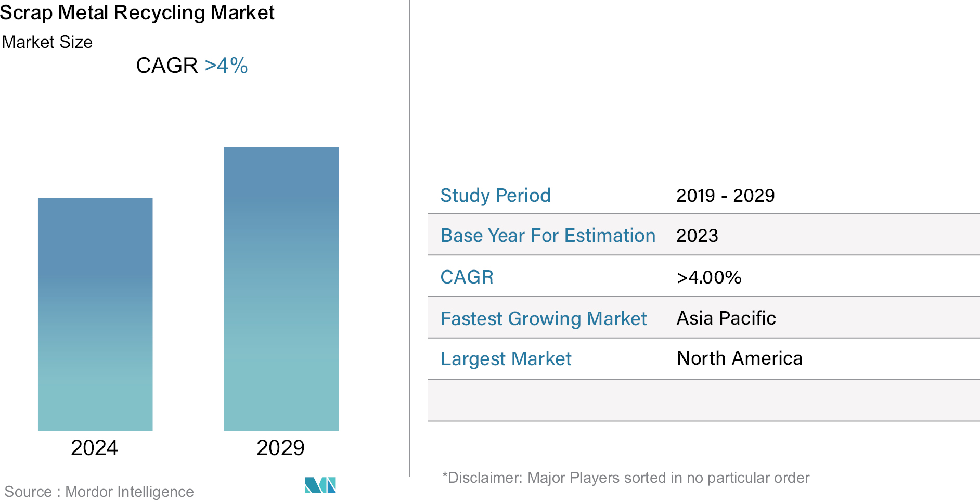Click the '2019 - 2029' value

(x=726, y=196)
